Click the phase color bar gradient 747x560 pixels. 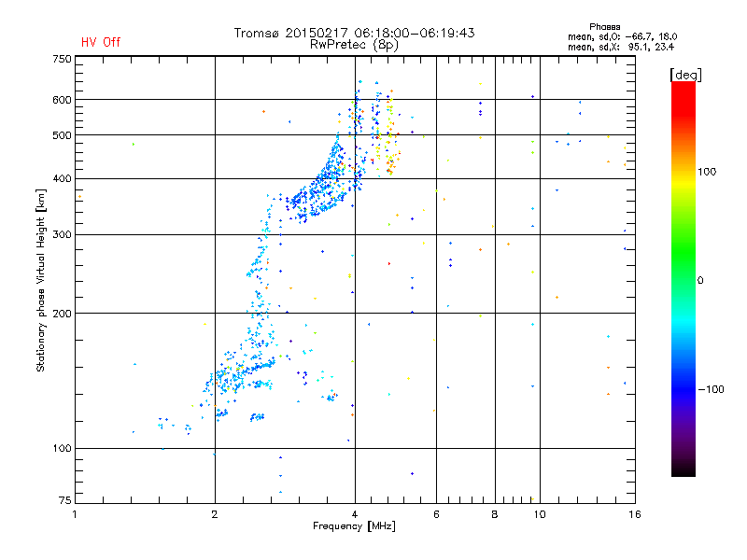(684, 278)
